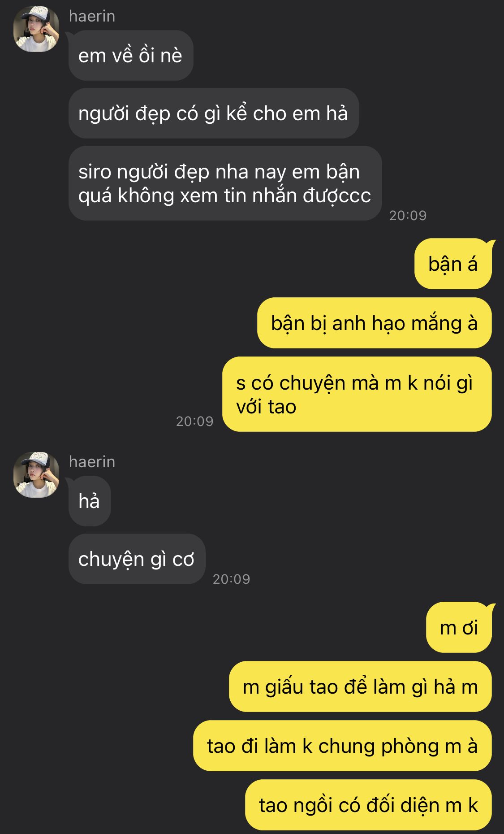Select message "người đẹp có gì kể cho em hả"

coord(214,113)
